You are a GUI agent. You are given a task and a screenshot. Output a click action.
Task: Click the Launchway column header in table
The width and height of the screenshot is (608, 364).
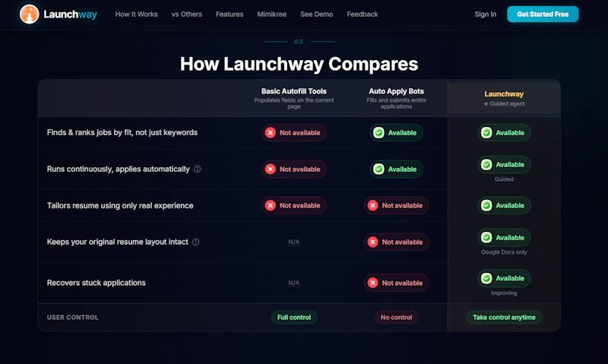pos(504,94)
